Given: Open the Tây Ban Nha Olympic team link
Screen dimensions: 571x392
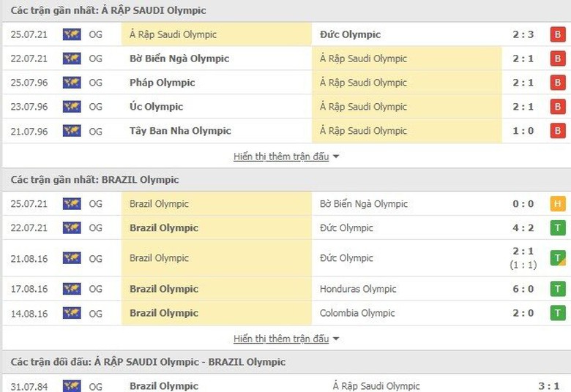Looking at the screenshot, I should [180, 131].
